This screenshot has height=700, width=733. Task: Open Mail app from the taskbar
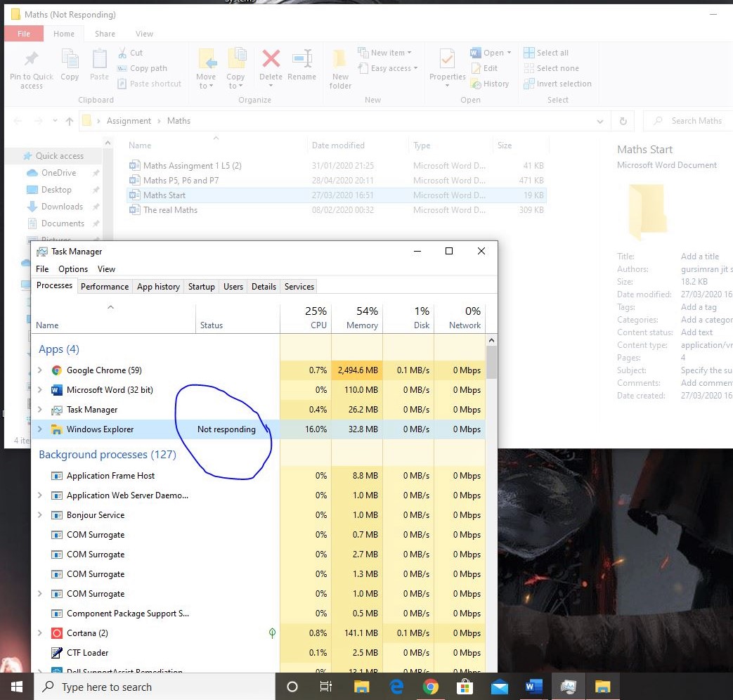499,687
